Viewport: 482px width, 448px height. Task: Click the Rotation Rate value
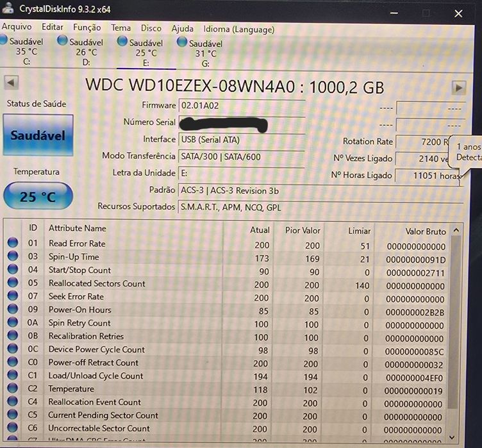pyautogui.click(x=422, y=142)
